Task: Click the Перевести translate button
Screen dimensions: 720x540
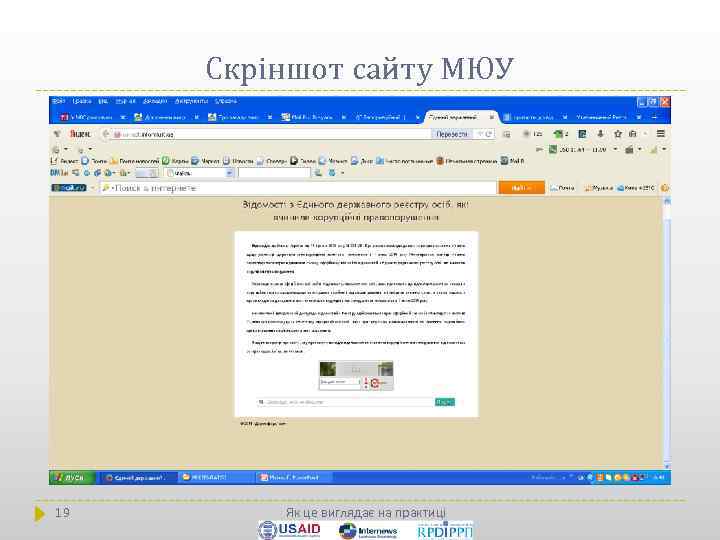Action: [451, 134]
